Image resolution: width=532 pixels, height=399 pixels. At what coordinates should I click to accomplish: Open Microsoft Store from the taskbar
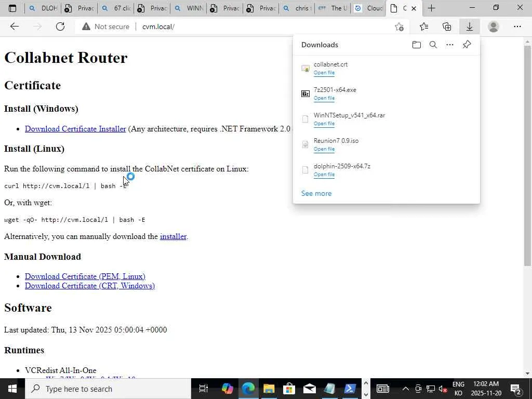click(289, 389)
